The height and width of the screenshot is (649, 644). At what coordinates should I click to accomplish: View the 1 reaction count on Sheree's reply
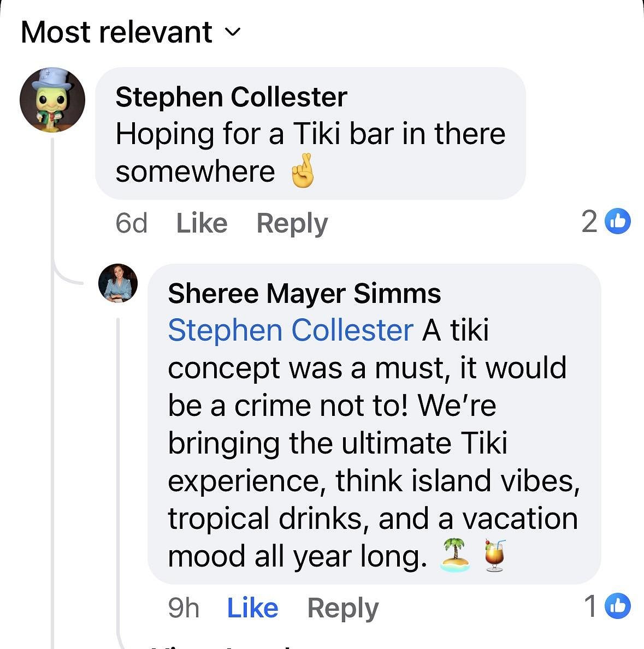tap(591, 606)
